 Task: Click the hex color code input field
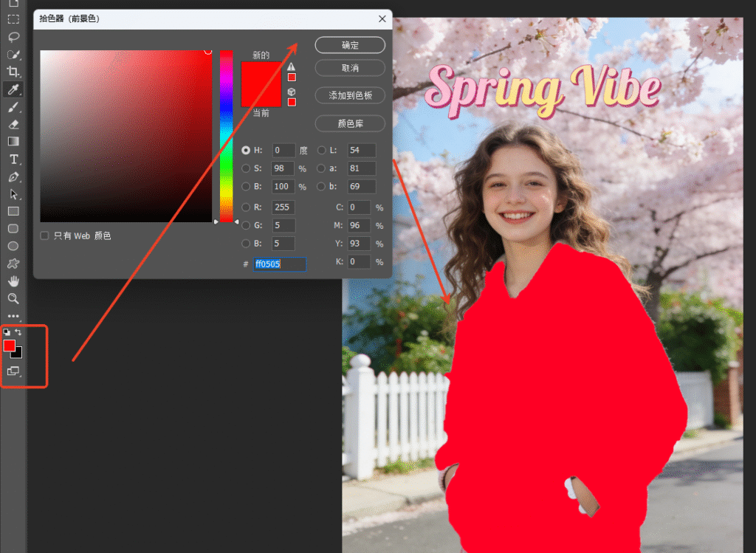279,264
